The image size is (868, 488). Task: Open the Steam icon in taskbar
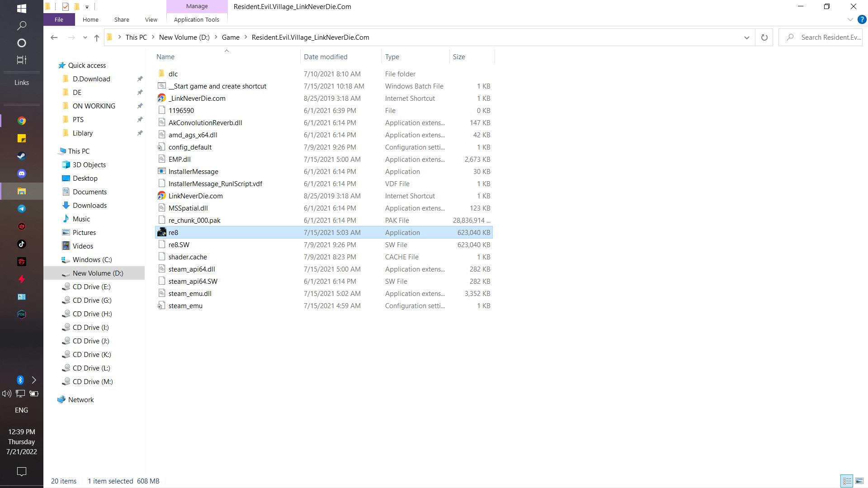[21, 156]
